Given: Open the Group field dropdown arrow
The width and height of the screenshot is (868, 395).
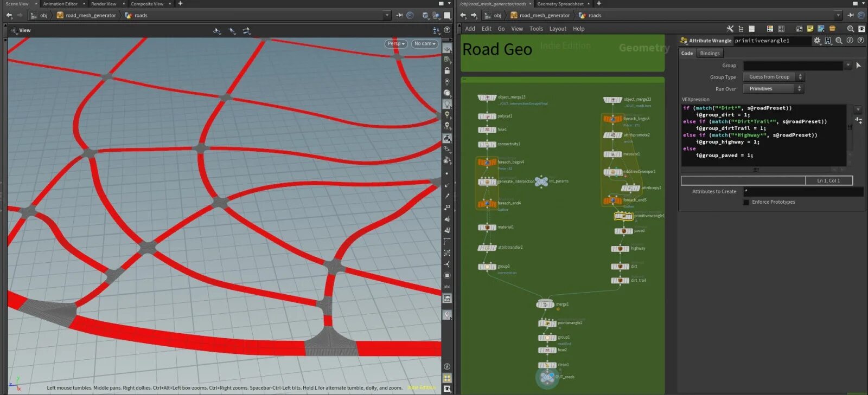Looking at the screenshot, I should [847, 66].
